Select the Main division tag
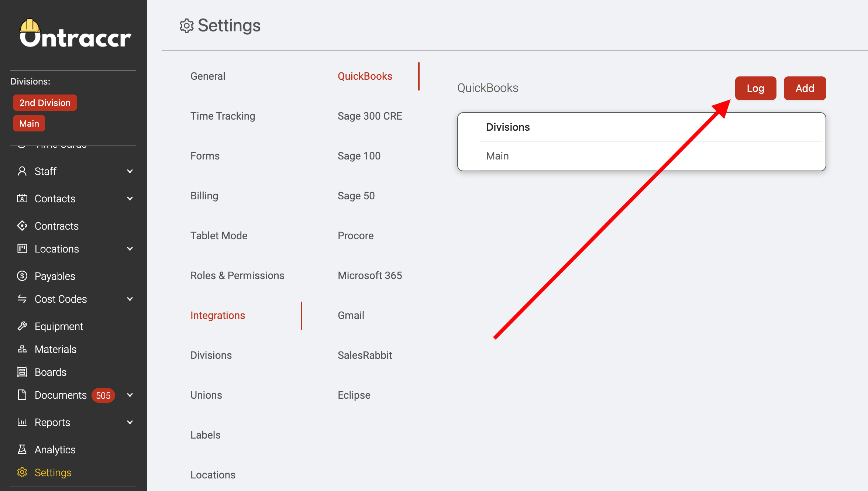The height and width of the screenshot is (491, 868). tap(29, 123)
